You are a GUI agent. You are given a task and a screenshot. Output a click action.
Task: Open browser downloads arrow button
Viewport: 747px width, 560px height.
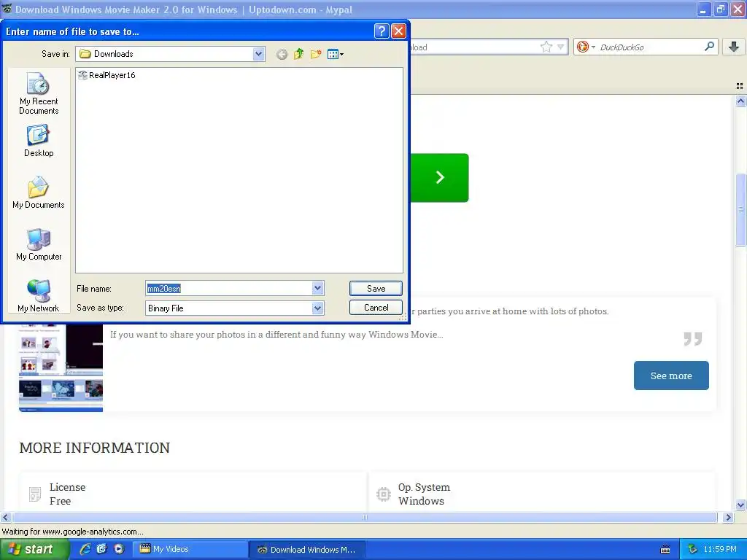pyautogui.click(x=734, y=46)
